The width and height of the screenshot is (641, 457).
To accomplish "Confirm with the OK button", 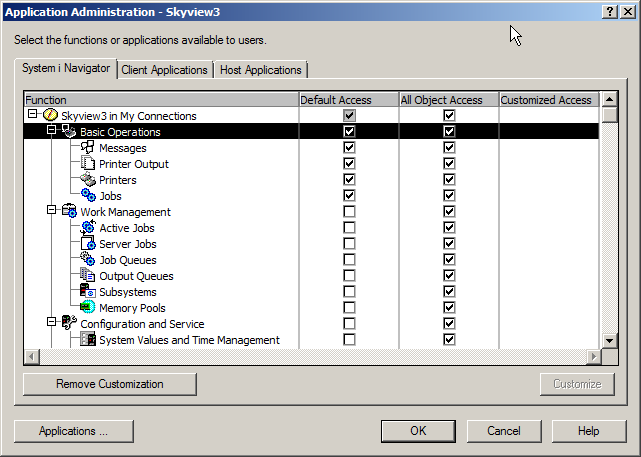I will (x=418, y=431).
